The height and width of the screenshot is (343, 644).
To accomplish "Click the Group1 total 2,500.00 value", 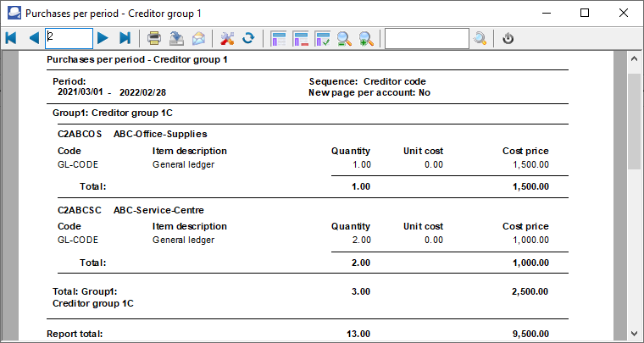I will point(530,291).
